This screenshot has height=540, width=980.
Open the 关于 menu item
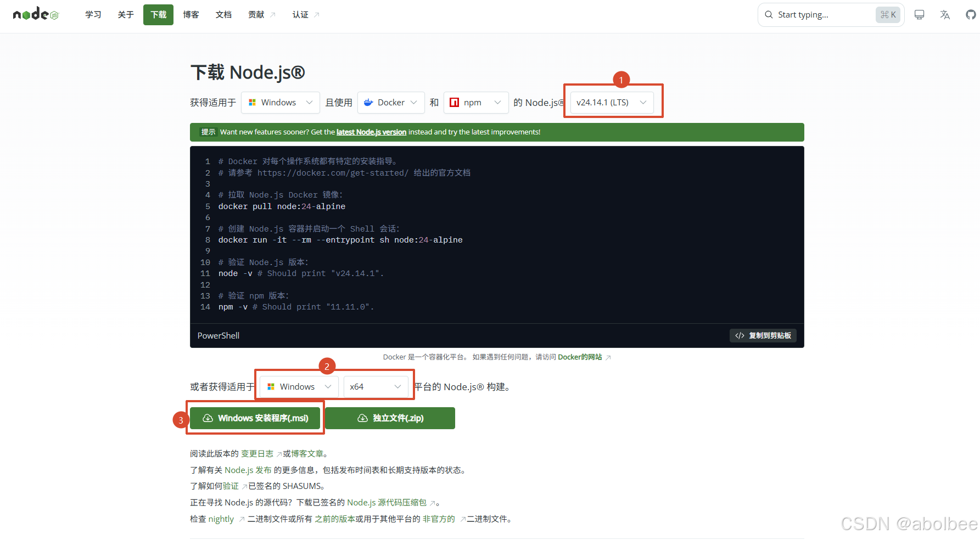coord(126,15)
